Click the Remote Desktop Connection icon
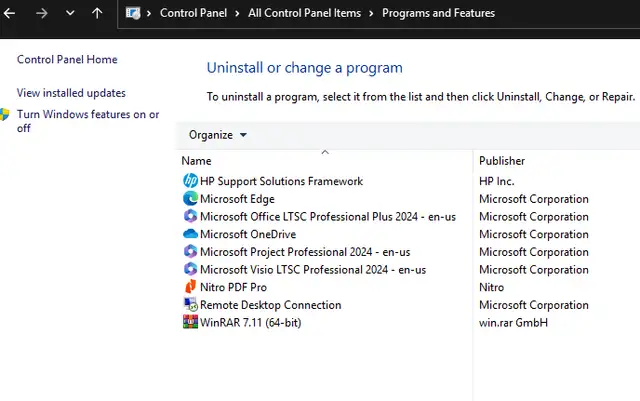This screenshot has width=640, height=401. pyautogui.click(x=190, y=305)
